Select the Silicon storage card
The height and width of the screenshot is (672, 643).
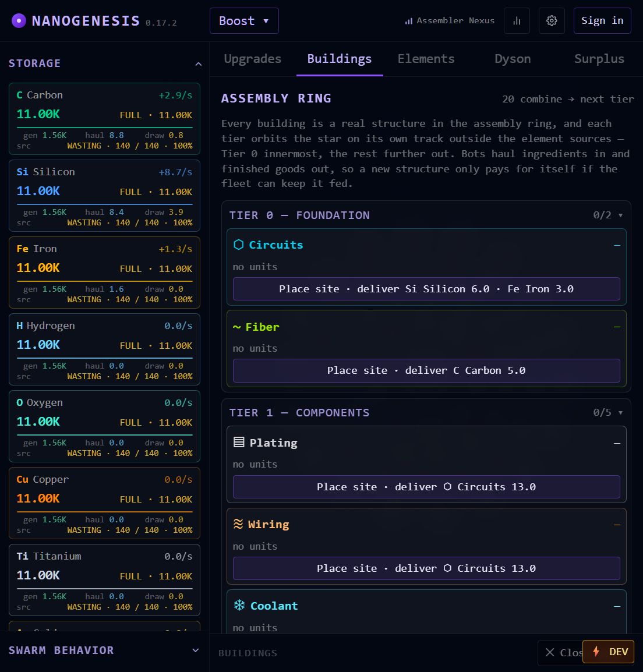click(x=105, y=196)
